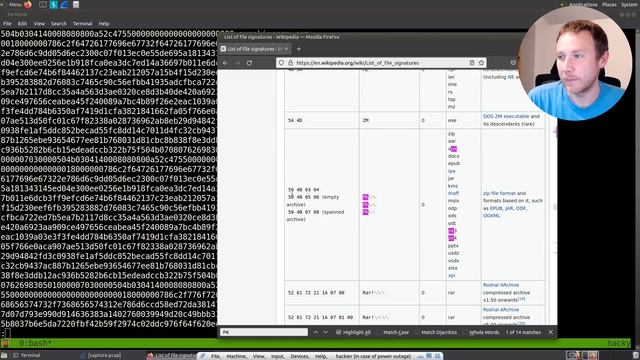
Task: Click the ipa extension link
Action: pos(451,171)
